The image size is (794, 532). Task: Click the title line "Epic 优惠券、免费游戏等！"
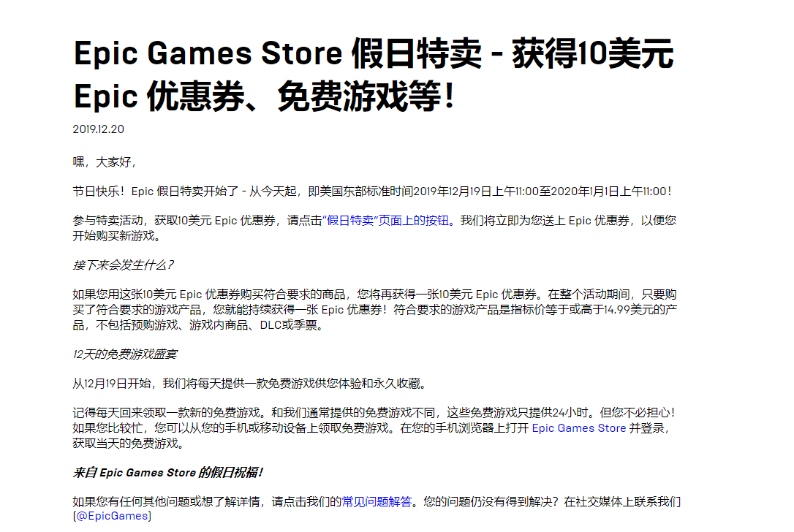[265, 96]
